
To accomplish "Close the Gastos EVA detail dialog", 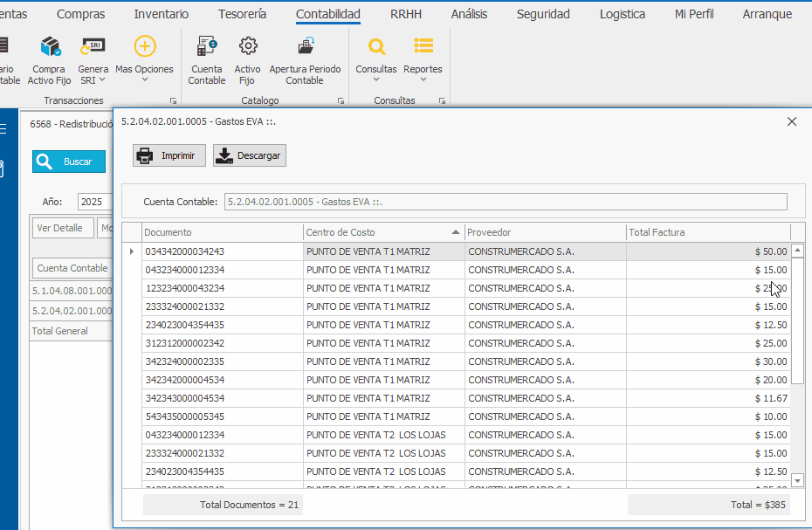I will coord(792,121).
